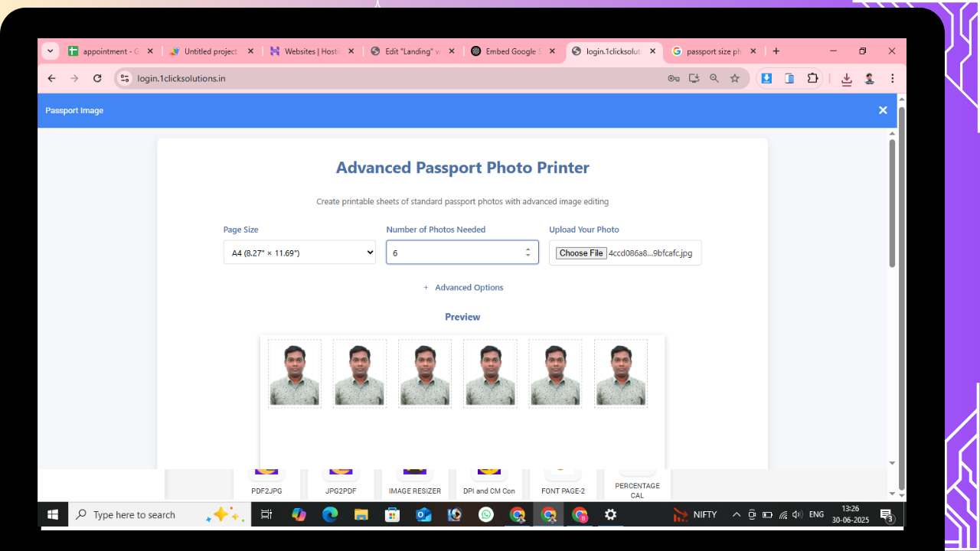
Task: Click the first passport photo in preview
Action: coord(295,374)
